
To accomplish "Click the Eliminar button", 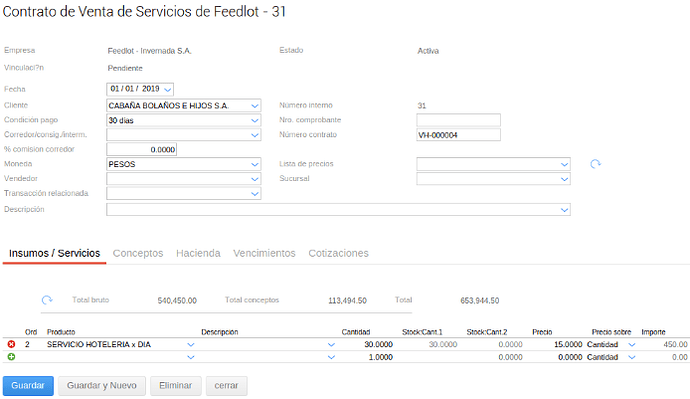I will click(x=176, y=386).
